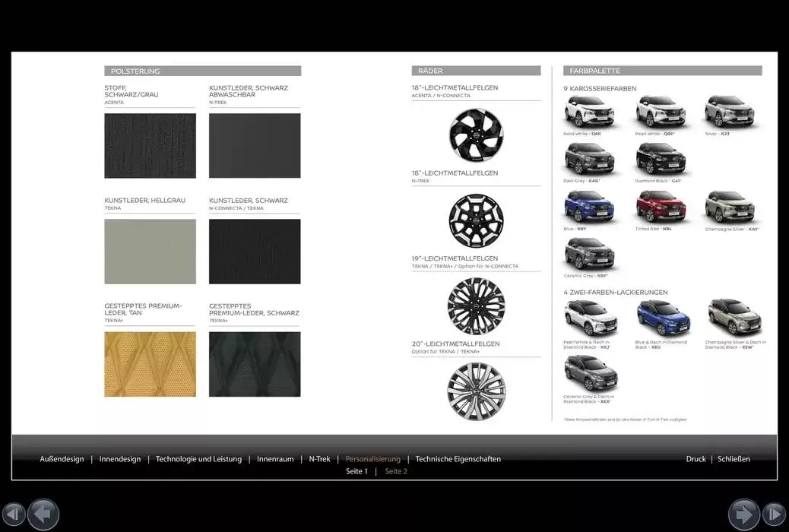This screenshot has width=789, height=532.
Task: Switch to Technische Eigenschaften section
Action: tap(458, 459)
